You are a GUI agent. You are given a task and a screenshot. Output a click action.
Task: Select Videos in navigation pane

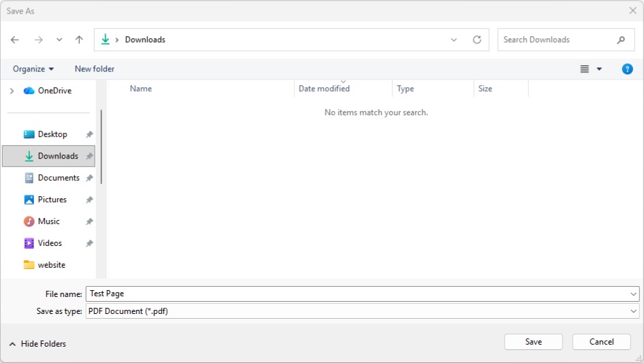pyautogui.click(x=49, y=243)
